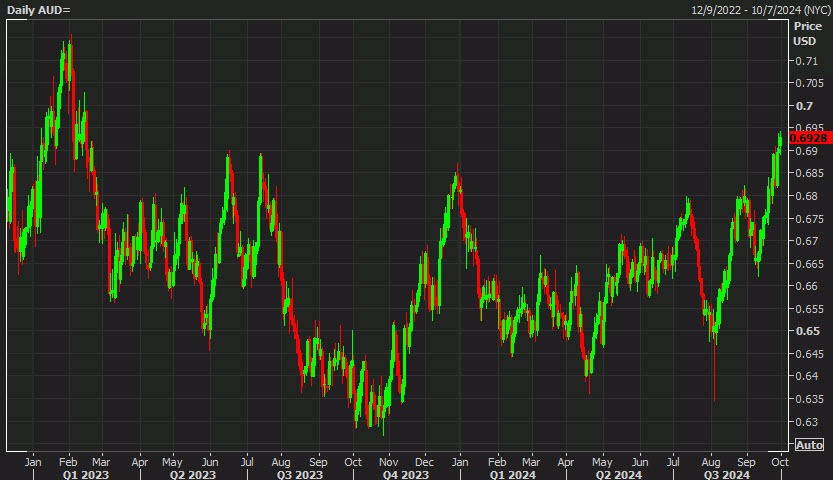The height and width of the screenshot is (480, 833).
Task: Click the Q4 2023 quarter label
Action: point(406,474)
